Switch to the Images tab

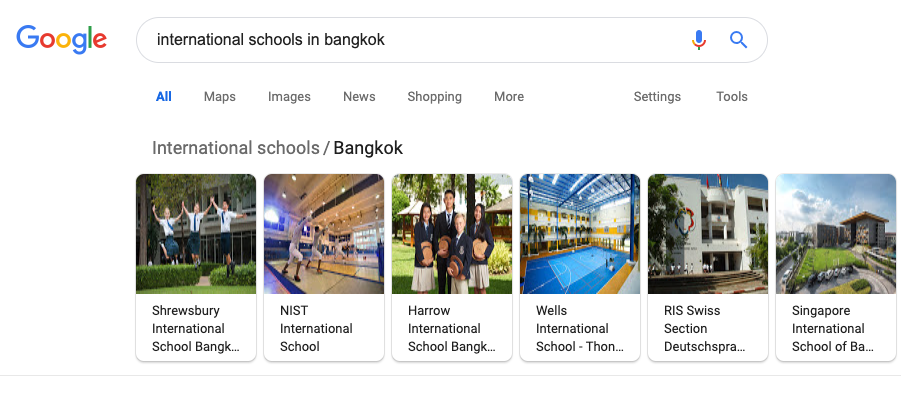[289, 96]
